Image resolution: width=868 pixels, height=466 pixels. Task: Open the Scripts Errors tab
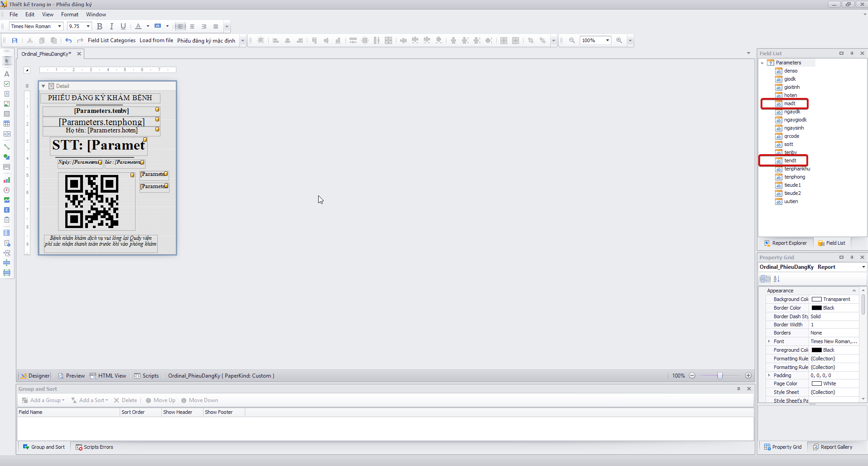(x=94, y=447)
